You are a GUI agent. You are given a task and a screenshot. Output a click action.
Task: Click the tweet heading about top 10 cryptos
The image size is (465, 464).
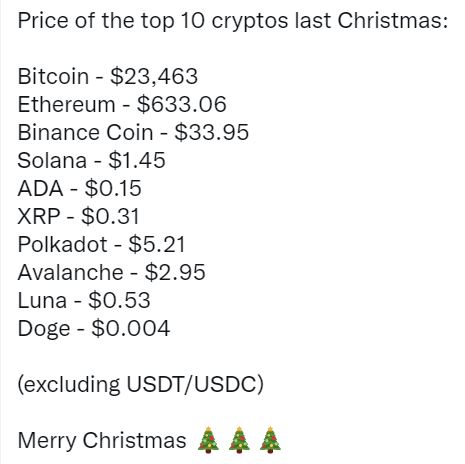233,21
